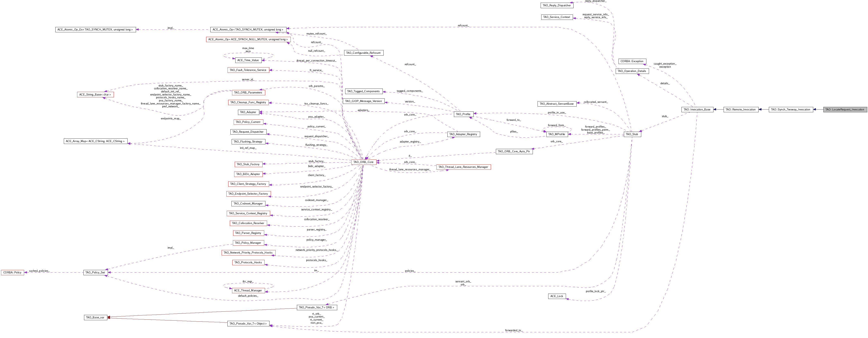Select the TAO::LocateRequest_Invocation node
868x338 pixels.
coord(844,110)
